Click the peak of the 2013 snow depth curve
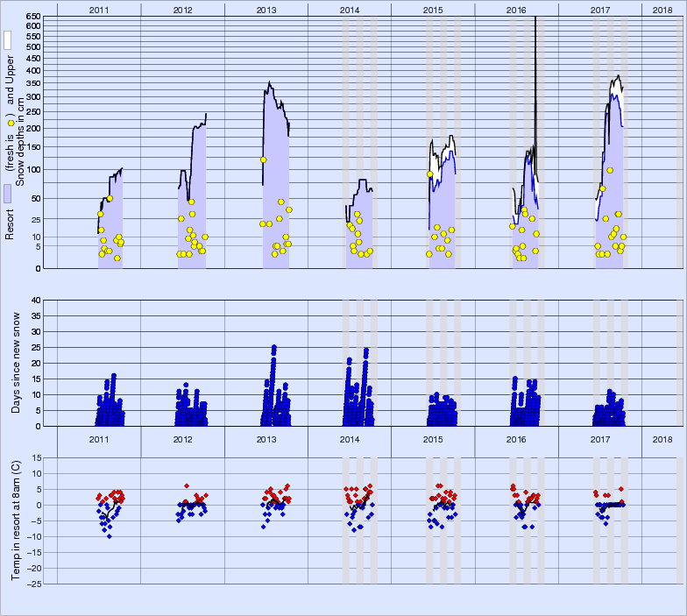The width and height of the screenshot is (687, 616). click(270, 84)
